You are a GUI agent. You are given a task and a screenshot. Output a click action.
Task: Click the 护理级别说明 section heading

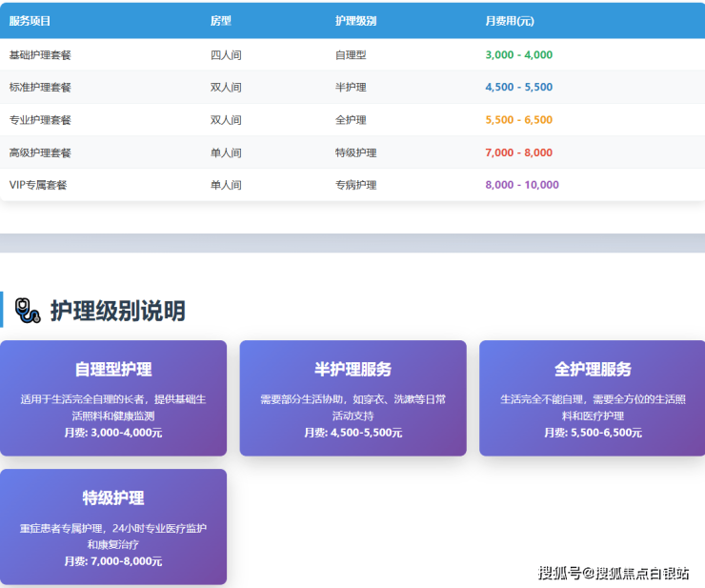117,311
